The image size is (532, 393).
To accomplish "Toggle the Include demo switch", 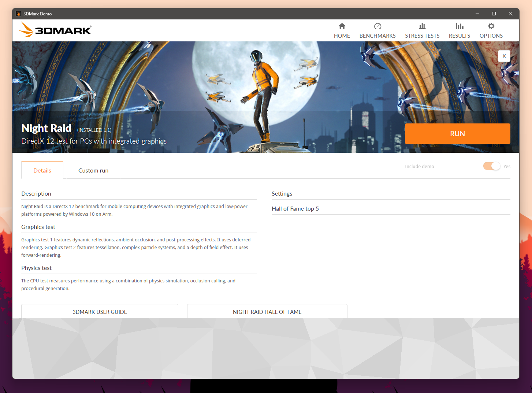I will point(491,166).
